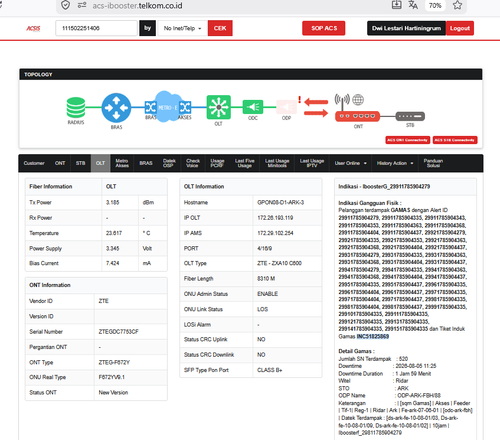Click the faded ODP node icon
The height and width of the screenshot is (440, 500).
pos(286,107)
